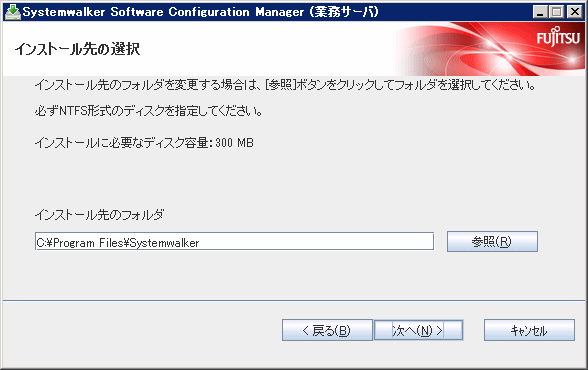Click the 300 MB disk space text
This screenshot has width=588, height=370.
click(234, 143)
